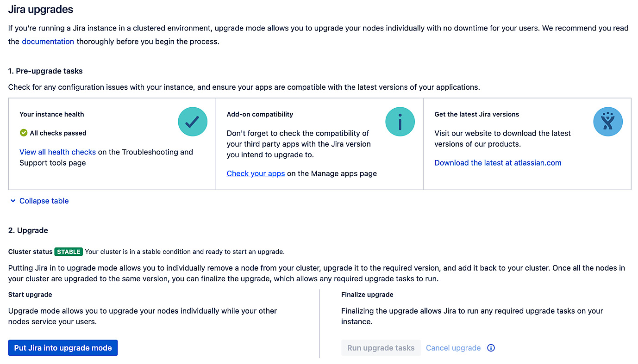Click the STABLE cluster status badge
638x364 pixels.
point(69,252)
